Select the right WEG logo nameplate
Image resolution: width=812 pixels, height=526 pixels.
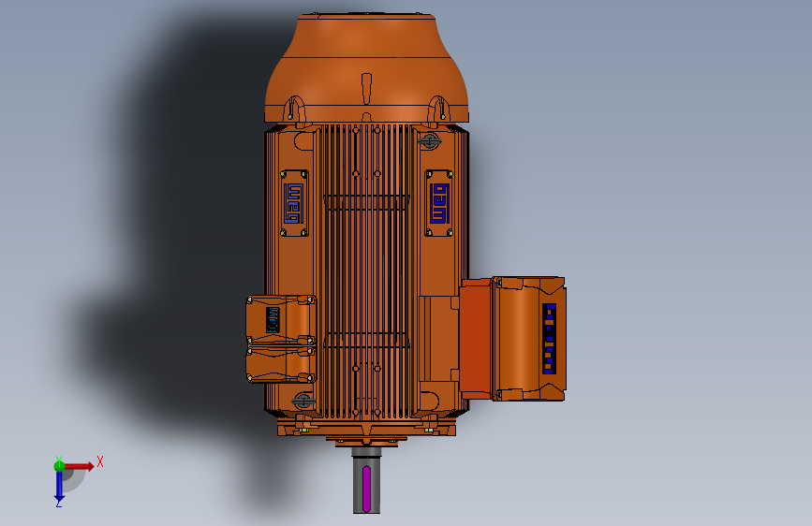(x=439, y=203)
